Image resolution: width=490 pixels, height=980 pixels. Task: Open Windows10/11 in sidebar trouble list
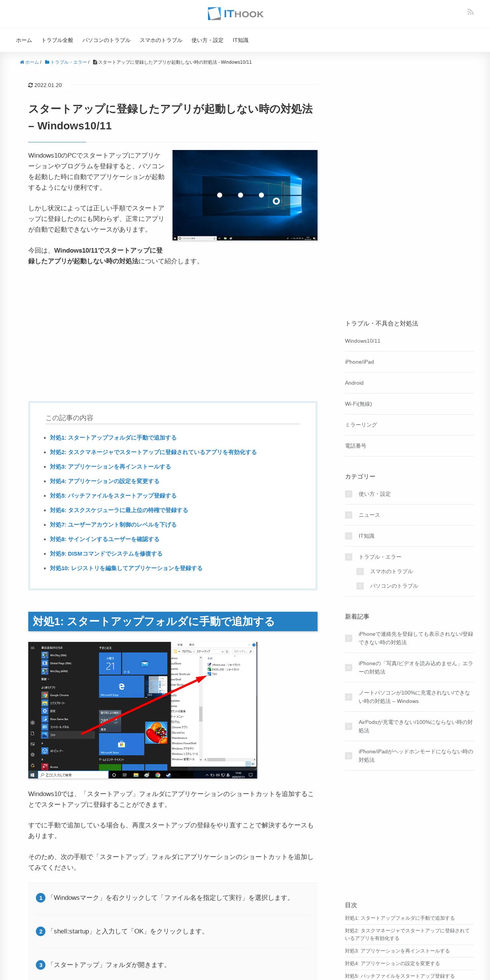coord(363,341)
